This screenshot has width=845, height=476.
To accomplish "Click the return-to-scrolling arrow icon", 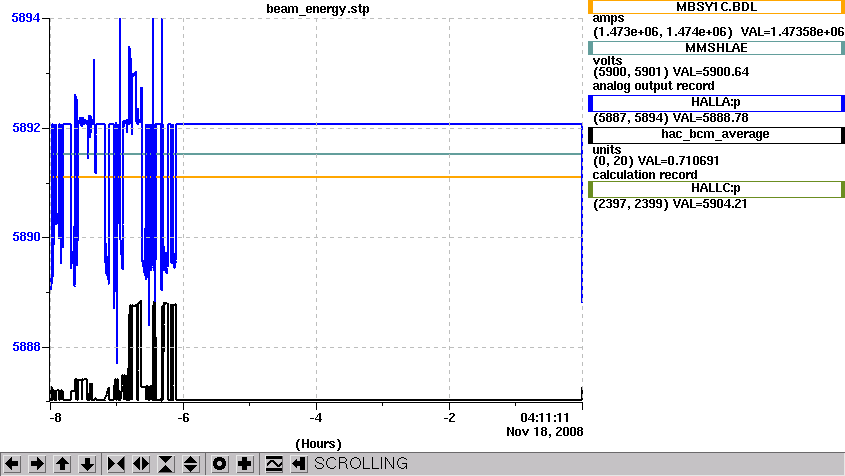I will [x=299, y=464].
